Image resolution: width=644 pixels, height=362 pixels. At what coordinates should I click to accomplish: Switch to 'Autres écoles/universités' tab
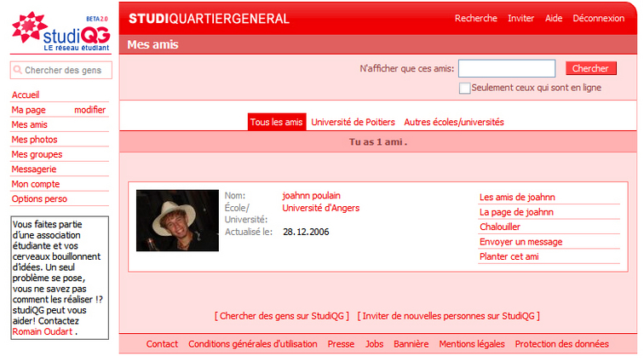pos(454,122)
